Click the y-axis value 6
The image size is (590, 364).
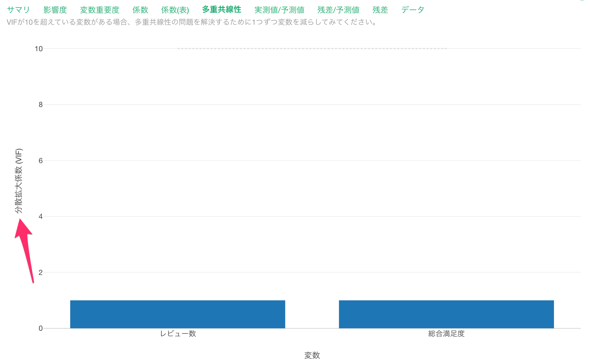click(41, 161)
